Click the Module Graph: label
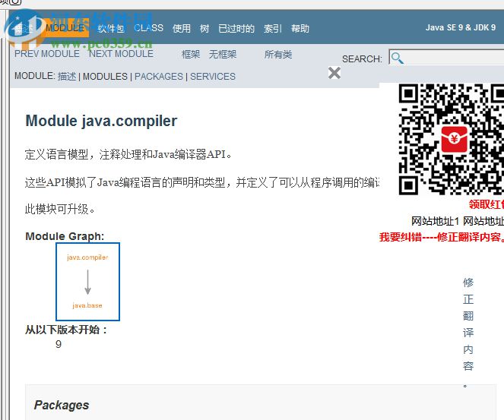Screen dimensions: 504x420 [65, 236]
